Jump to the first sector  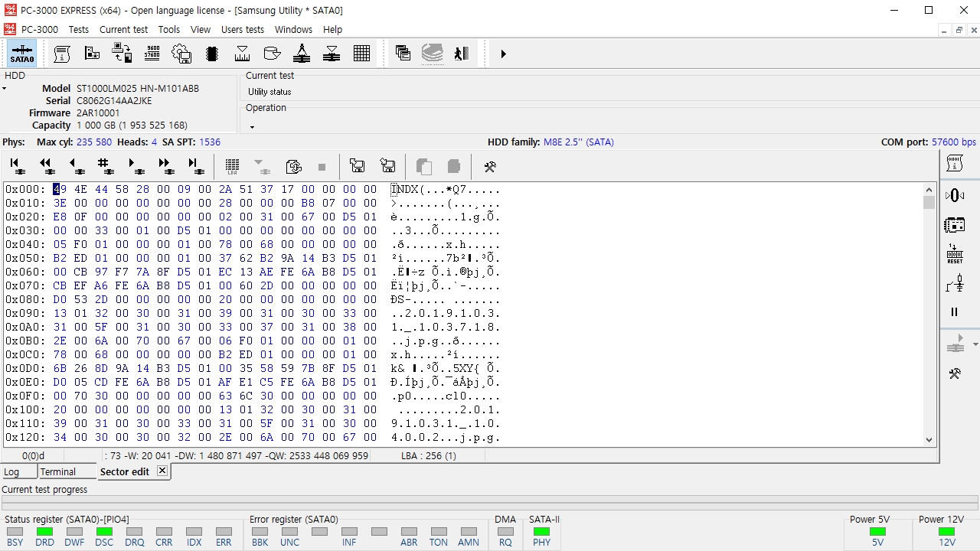pos(15,166)
